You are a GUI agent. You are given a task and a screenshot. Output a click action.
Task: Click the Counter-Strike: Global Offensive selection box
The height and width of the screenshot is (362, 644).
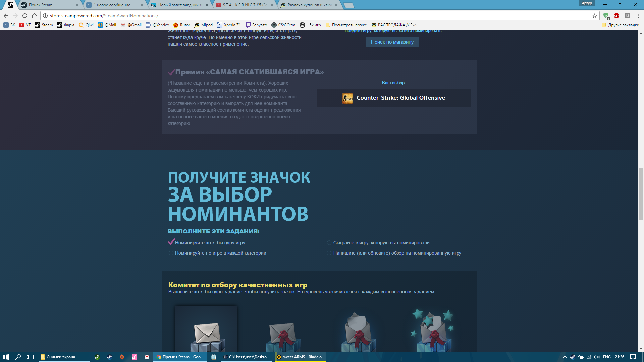click(394, 98)
